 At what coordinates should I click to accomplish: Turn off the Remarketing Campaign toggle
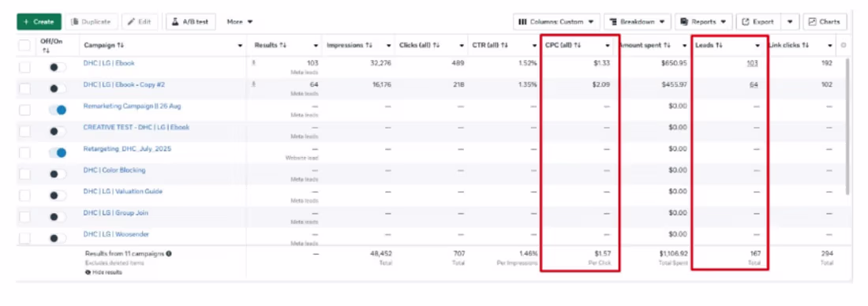[57, 110]
